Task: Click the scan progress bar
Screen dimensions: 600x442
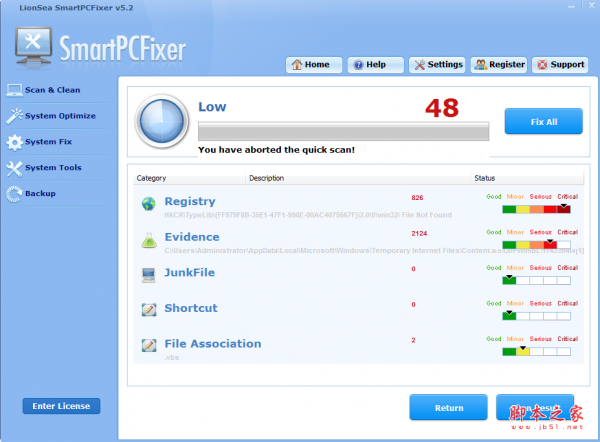Action: (343, 131)
